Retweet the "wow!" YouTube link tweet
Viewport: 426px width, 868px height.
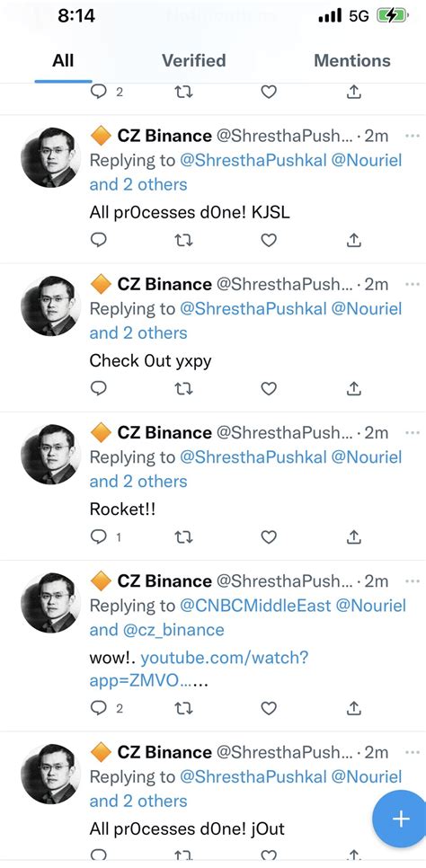point(183,707)
